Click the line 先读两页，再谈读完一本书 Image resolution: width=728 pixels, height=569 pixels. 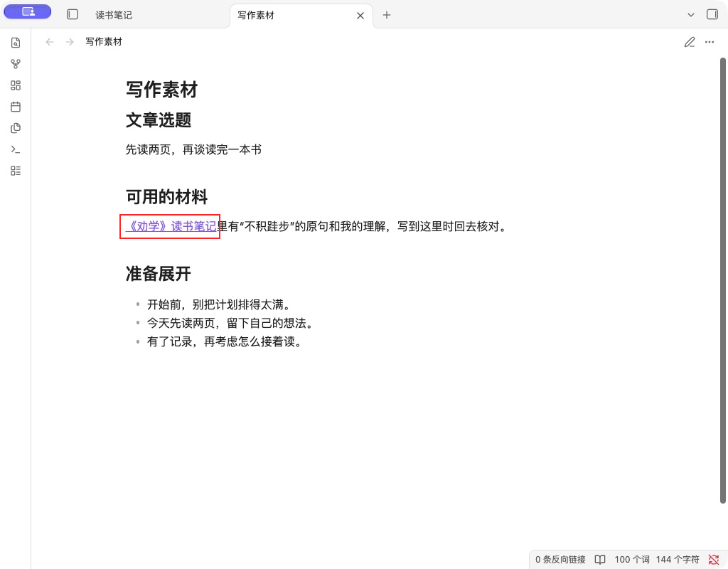coord(193,149)
